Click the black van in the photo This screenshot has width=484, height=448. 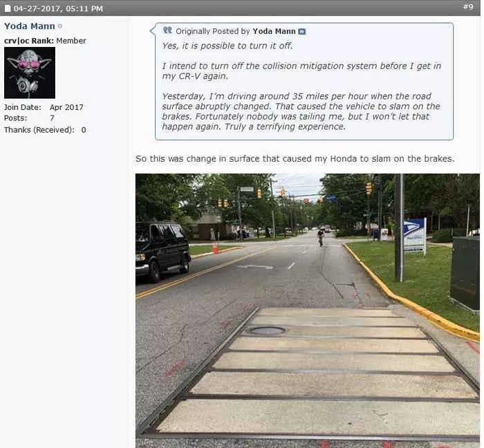[x=162, y=251]
